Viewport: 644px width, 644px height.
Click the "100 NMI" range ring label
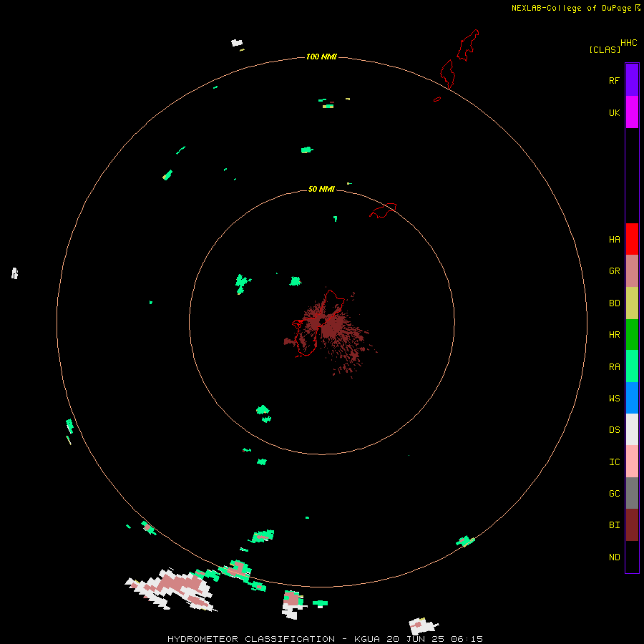coord(321,57)
